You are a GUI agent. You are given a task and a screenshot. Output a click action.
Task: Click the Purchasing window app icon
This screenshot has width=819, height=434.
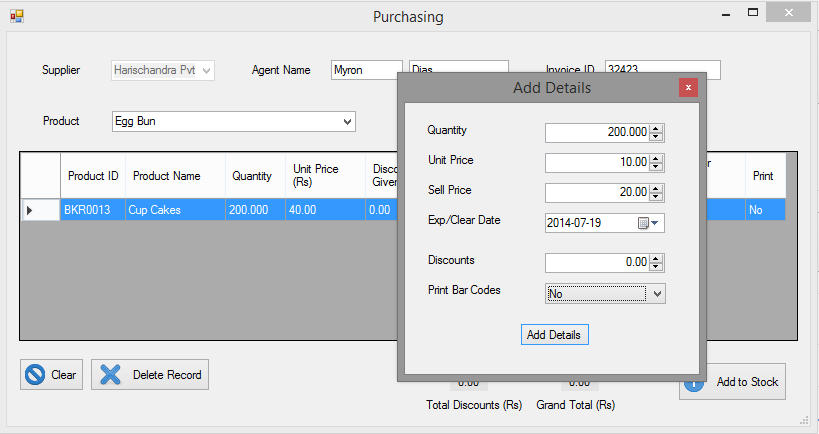point(16,16)
